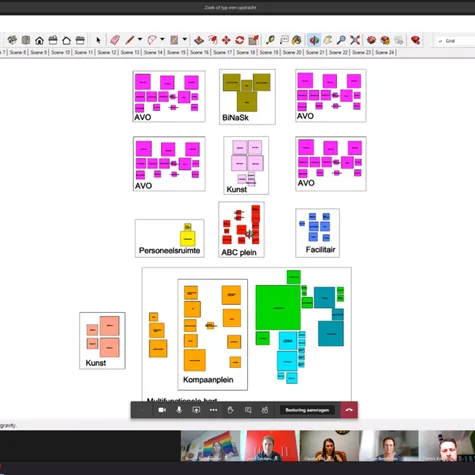Image resolution: width=475 pixels, height=475 pixels.
Task: Activate the Push/Pull tool
Action: tap(199, 40)
